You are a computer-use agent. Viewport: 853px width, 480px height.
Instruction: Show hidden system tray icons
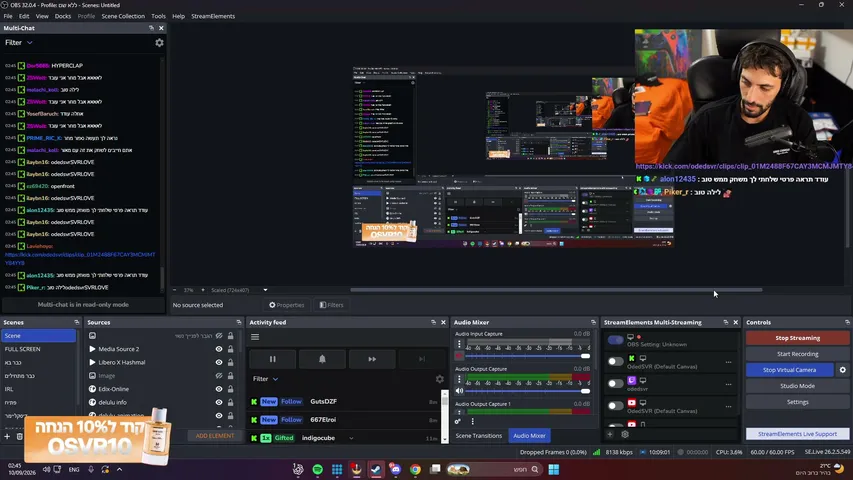click(119, 469)
